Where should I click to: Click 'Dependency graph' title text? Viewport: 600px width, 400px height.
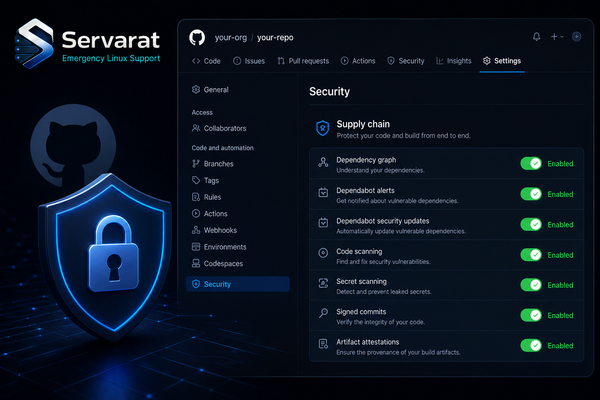click(x=366, y=160)
